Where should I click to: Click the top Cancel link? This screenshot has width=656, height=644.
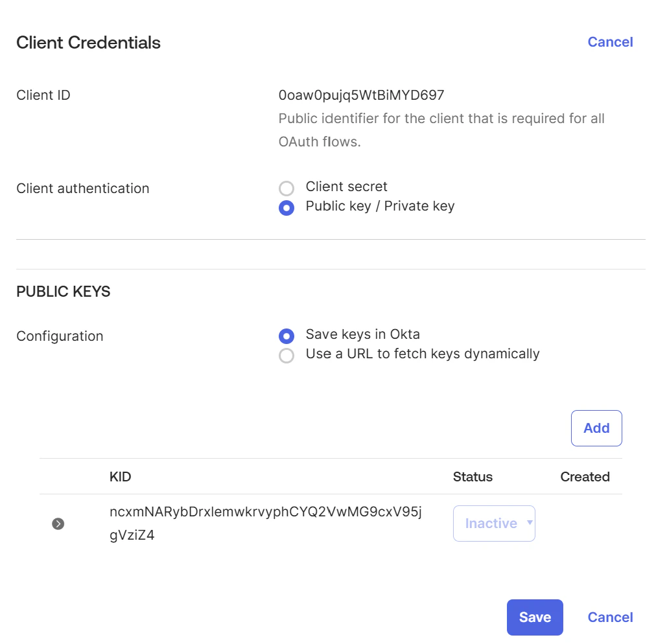pos(610,41)
